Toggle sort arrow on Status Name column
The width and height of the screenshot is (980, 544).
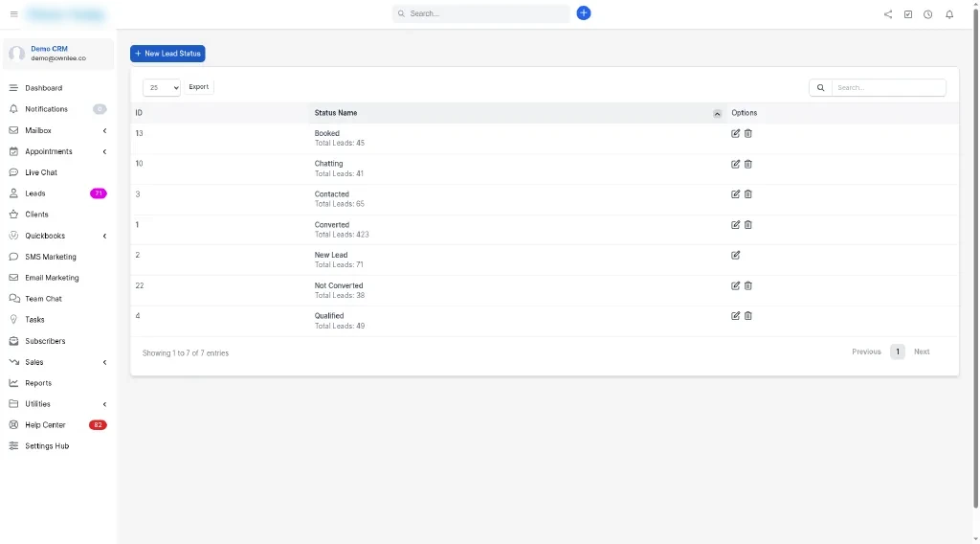717,114
